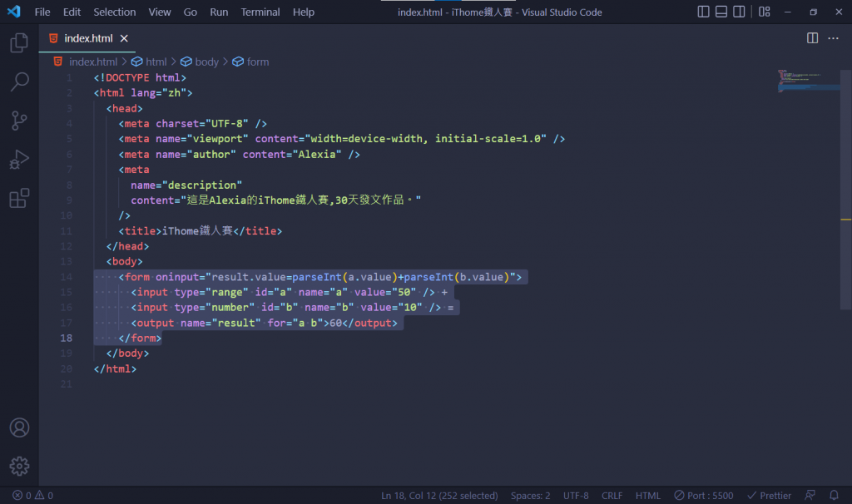Toggle the primary side bar layout icon

click(703, 12)
